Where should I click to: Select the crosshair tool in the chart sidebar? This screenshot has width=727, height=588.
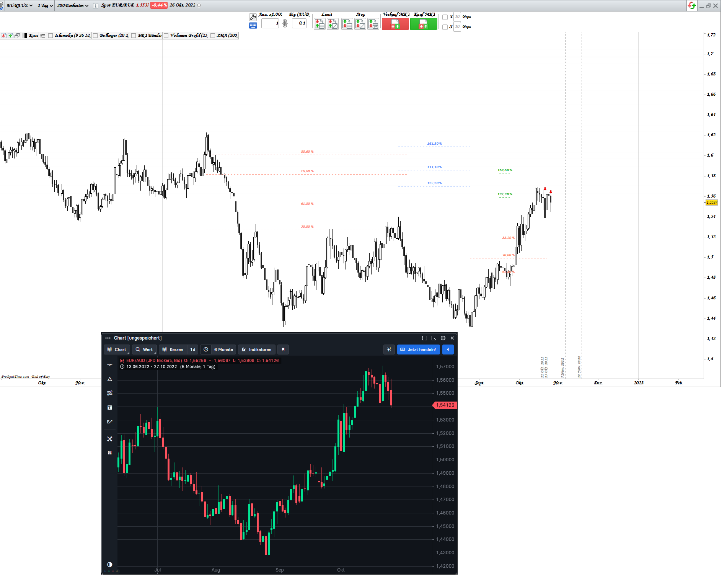point(110,364)
